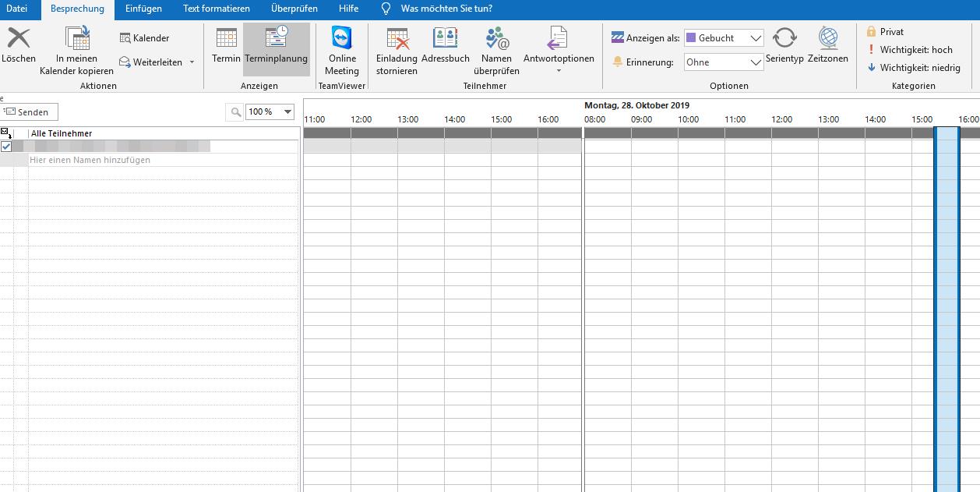The width and height of the screenshot is (980, 492).
Task: Click In meinen Kalender kopieren icon
Action: [77, 38]
